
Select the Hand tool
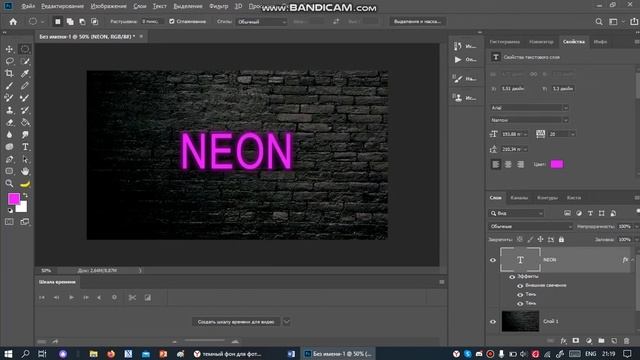pyautogui.click(x=25, y=171)
